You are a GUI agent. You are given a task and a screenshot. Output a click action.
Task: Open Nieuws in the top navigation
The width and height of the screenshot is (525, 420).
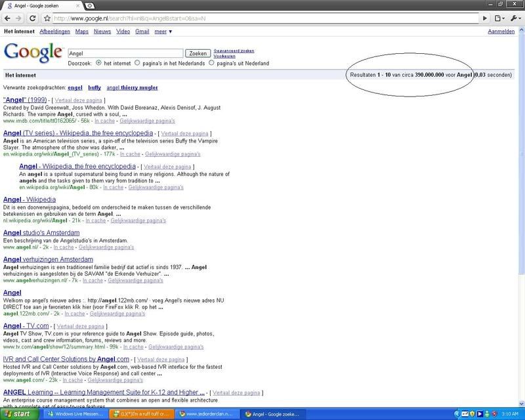(x=102, y=31)
